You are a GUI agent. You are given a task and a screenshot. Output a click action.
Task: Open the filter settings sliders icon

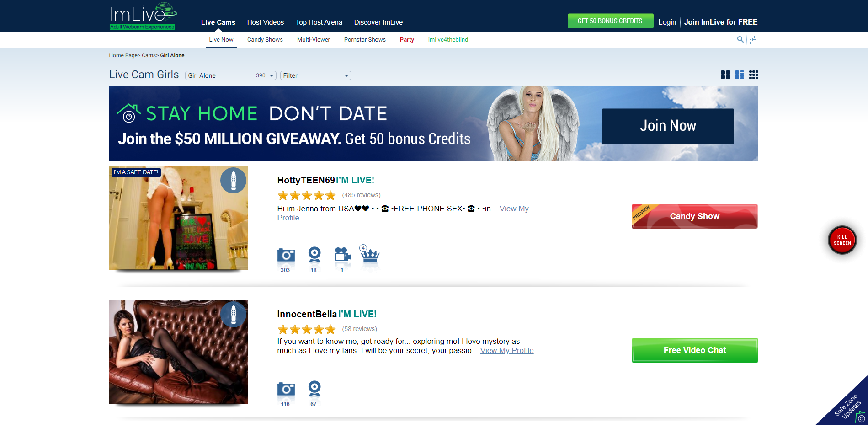point(753,40)
